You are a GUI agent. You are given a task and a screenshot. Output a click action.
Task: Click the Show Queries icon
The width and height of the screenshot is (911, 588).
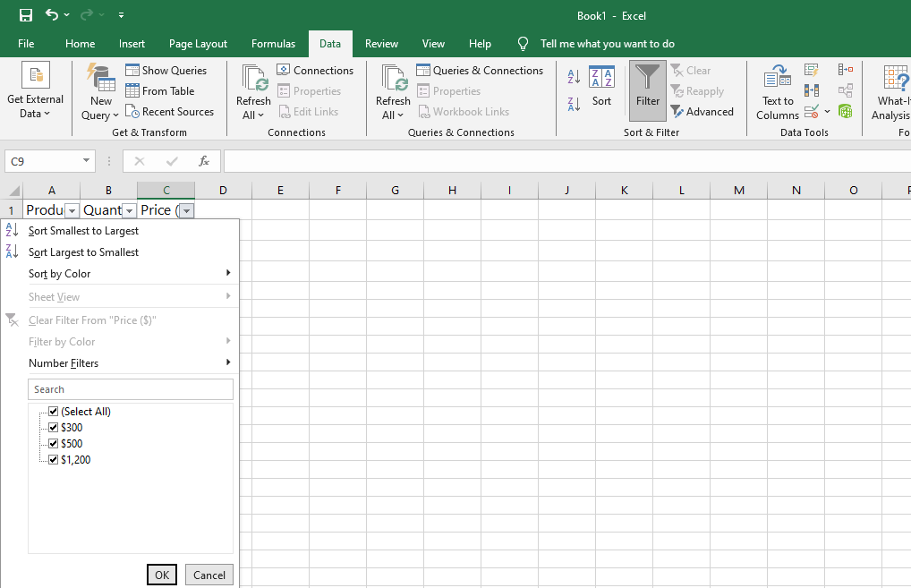(x=169, y=70)
